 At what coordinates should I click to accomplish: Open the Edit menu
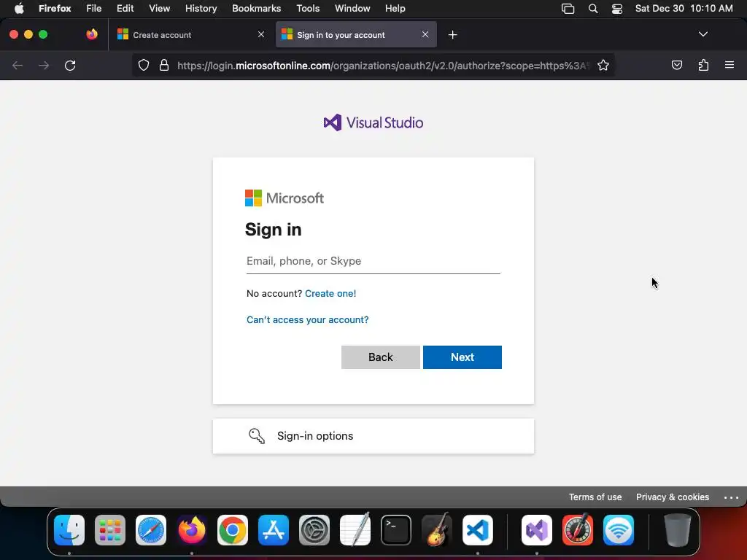coord(125,9)
